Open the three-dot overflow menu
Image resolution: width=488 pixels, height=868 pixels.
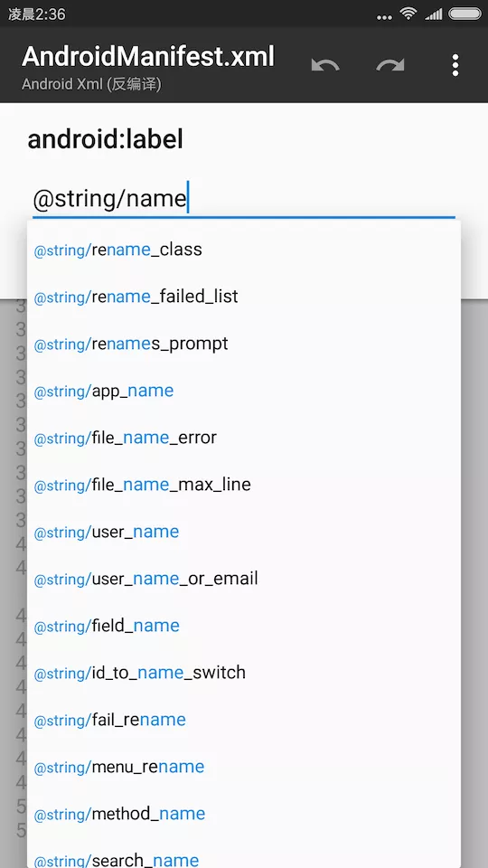click(455, 65)
